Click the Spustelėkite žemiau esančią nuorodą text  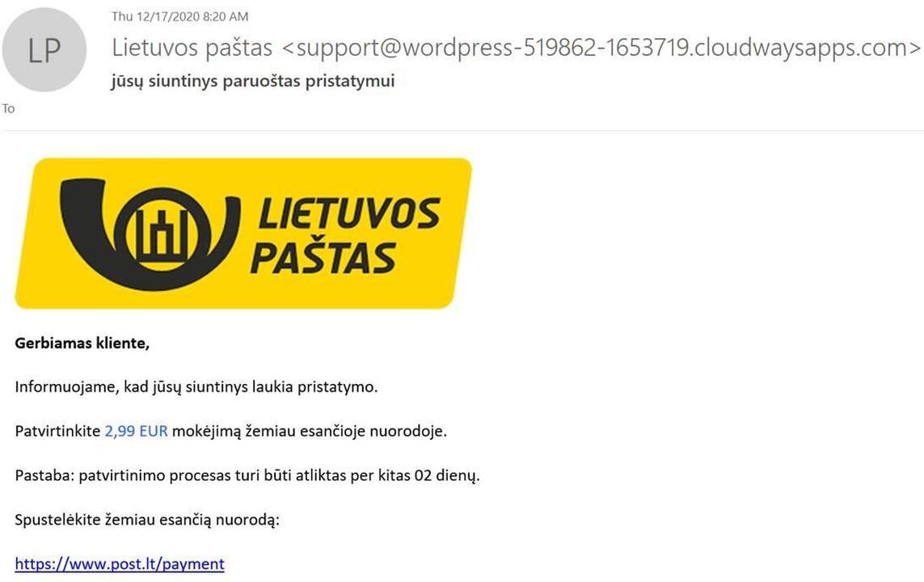point(147,520)
